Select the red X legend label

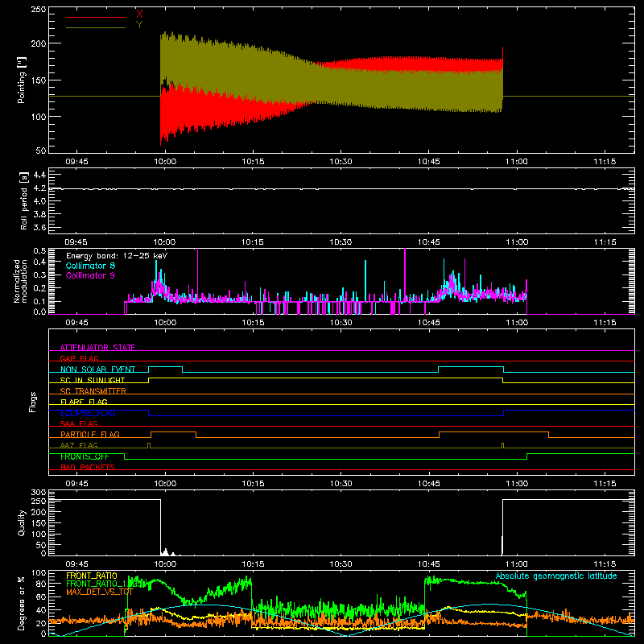click(139, 14)
